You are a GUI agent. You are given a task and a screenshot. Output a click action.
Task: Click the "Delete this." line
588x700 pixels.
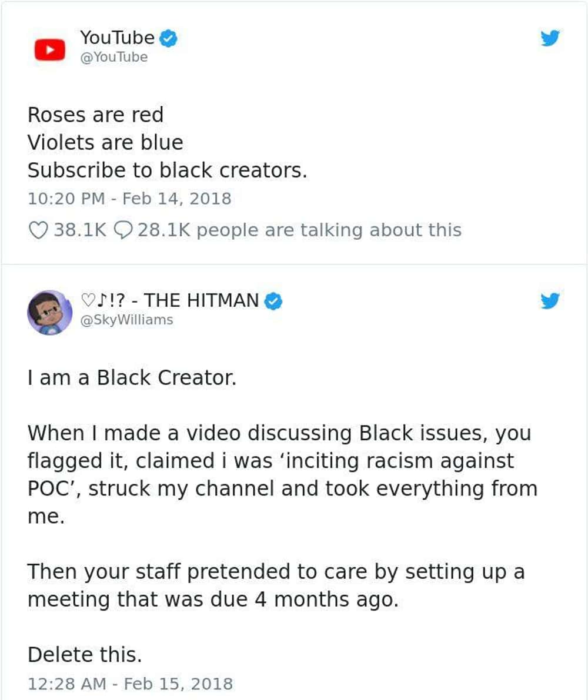coord(85,655)
